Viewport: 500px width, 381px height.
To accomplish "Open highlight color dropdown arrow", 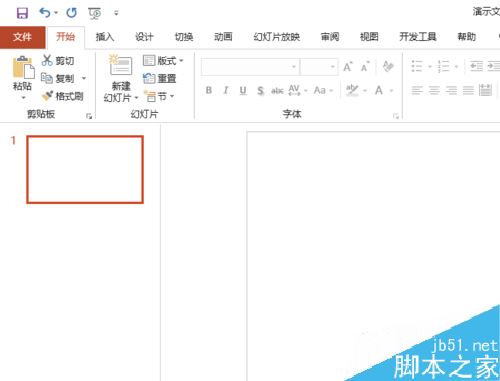I will (x=365, y=91).
